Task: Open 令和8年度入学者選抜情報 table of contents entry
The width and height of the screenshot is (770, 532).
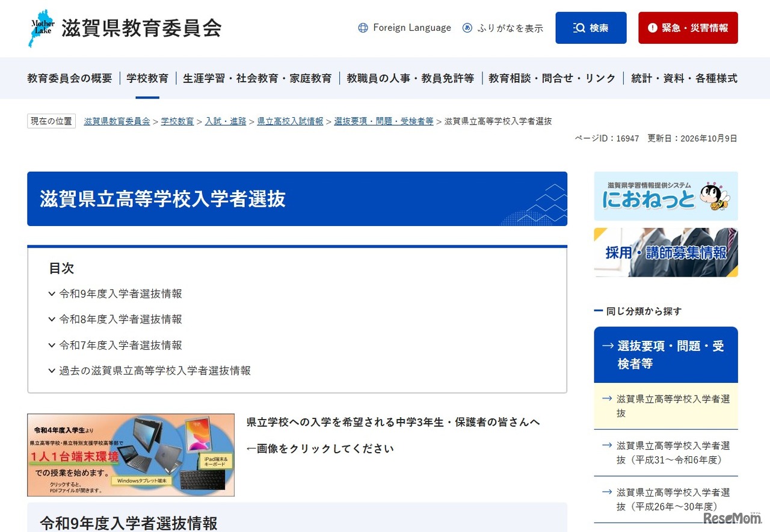Action: click(120, 319)
